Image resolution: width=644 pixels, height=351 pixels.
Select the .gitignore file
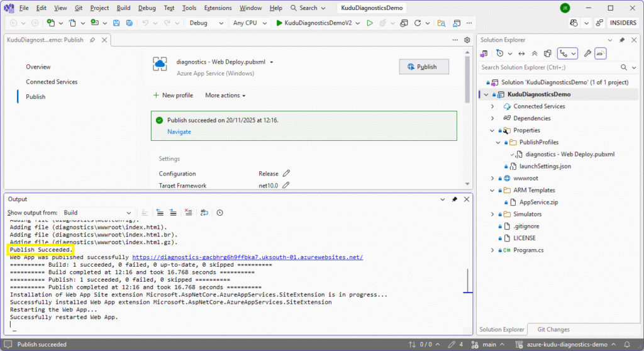[526, 226]
